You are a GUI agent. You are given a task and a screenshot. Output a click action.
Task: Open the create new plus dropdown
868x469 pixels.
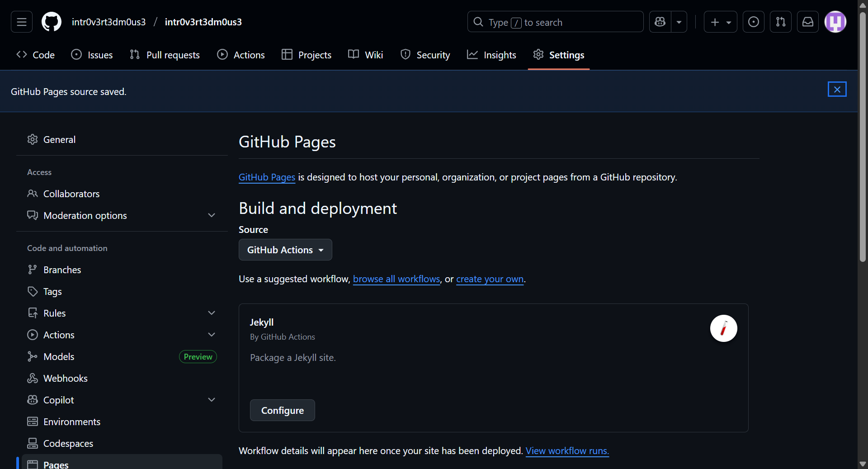point(720,22)
